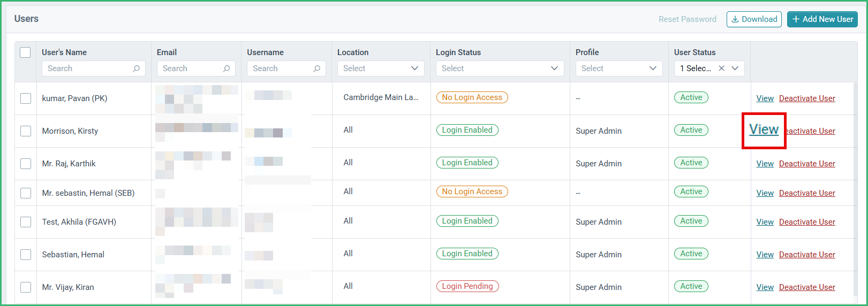This screenshot has width=868, height=306.
Task: Click Add New User button
Action: click(822, 19)
